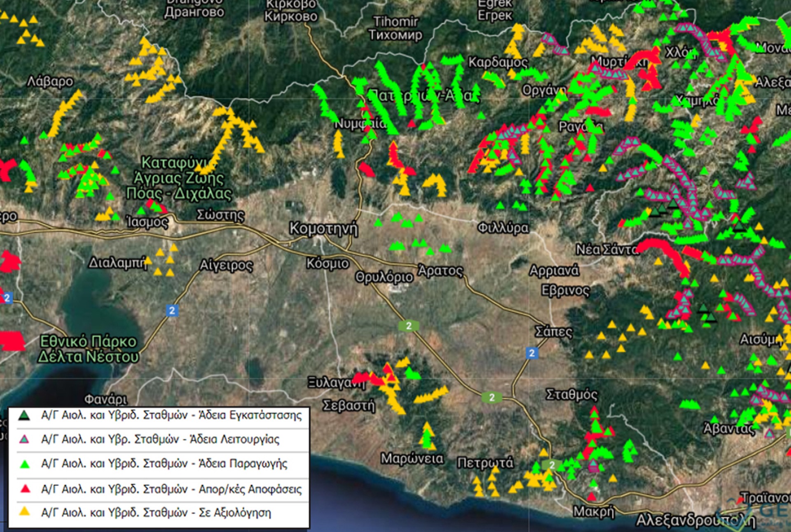This screenshot has height=532, width=791.
Task: Click yellow Σε Αξιολόγηση legend triangle
Action: pos(25,512)
